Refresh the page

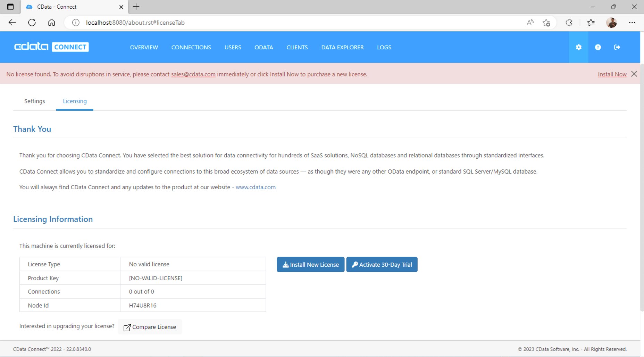[x=32, y=23]
